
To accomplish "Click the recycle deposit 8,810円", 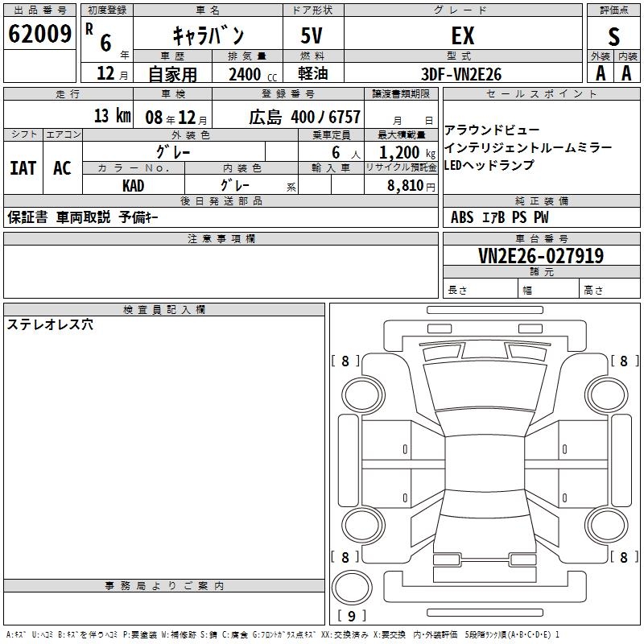I will coord(411,186).
